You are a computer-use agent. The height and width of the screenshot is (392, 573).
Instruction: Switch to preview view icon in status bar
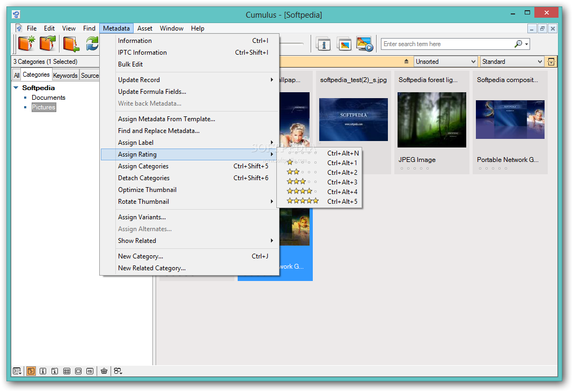(78, 371)
